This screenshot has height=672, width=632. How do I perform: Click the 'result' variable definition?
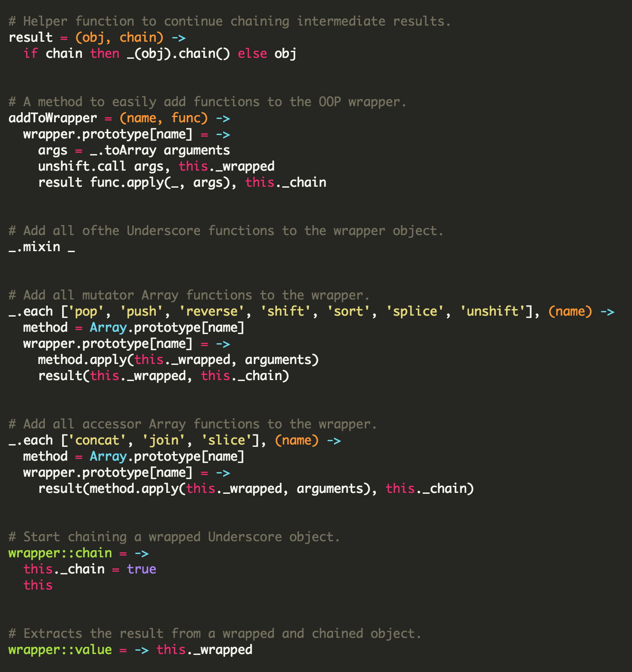(x=31, y=37)
